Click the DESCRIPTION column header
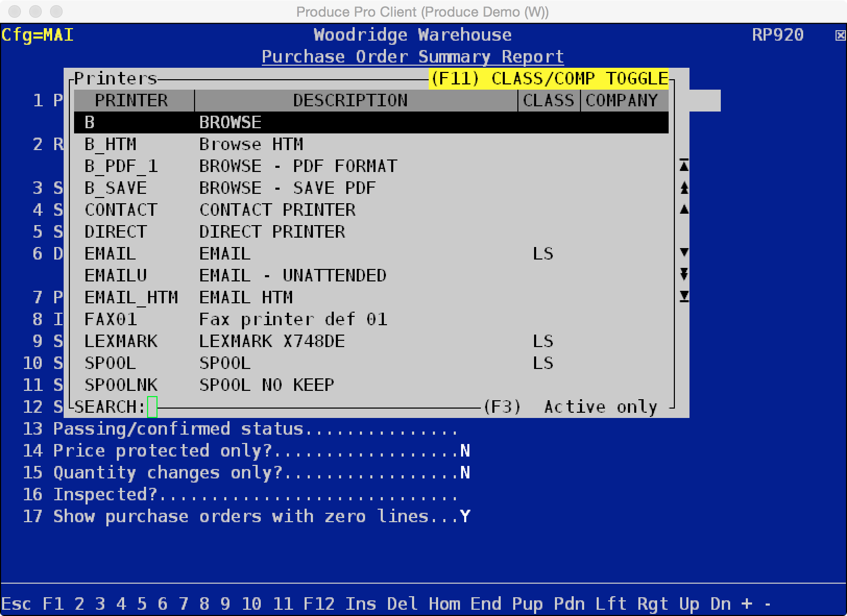847x616 pixels. (x=356, y=101)
